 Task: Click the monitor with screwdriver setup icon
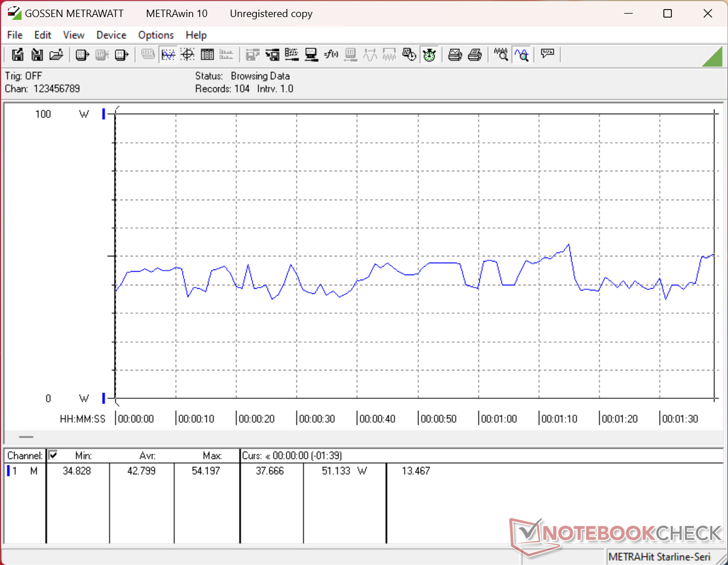[311, 55]
